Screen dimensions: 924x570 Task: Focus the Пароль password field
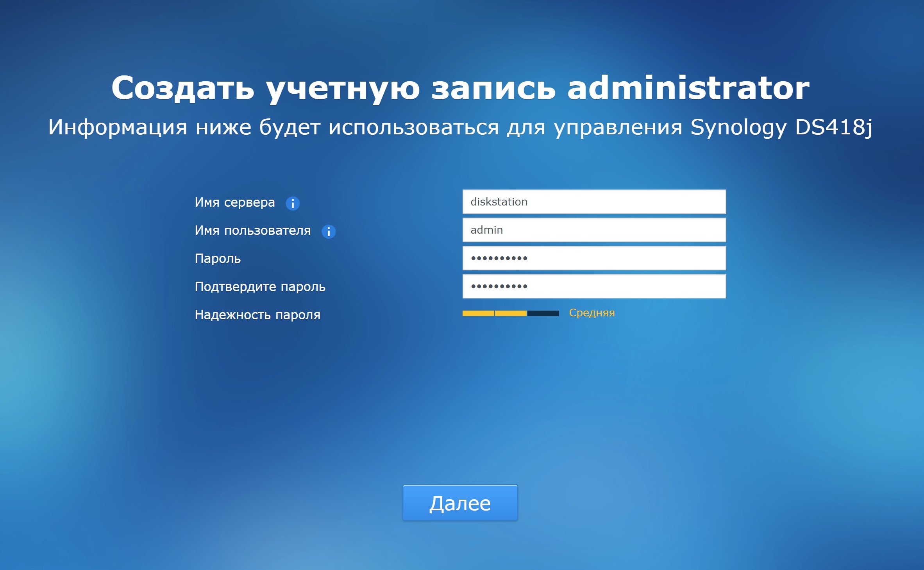coord(594,258)
